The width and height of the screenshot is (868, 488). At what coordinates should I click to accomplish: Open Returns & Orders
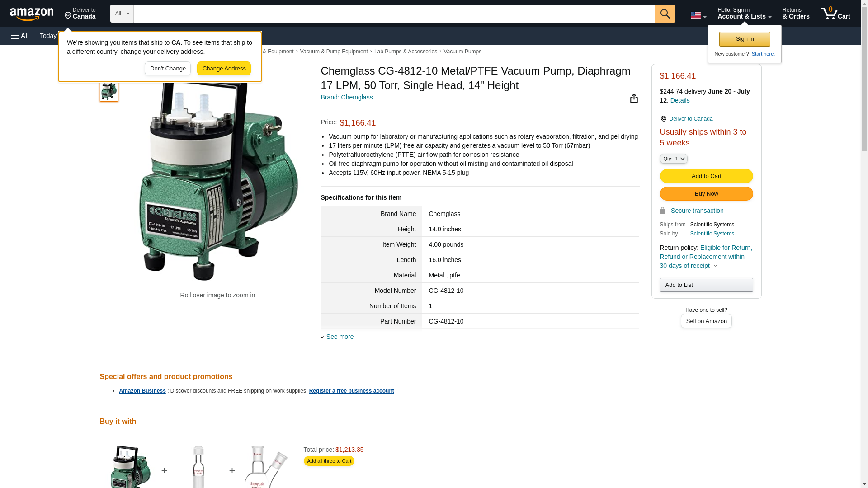(795, 14)
